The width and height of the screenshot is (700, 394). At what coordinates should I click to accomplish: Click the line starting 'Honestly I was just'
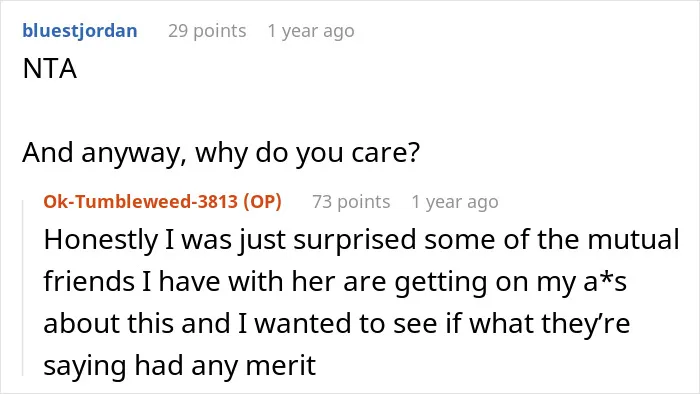coord(362,240)
